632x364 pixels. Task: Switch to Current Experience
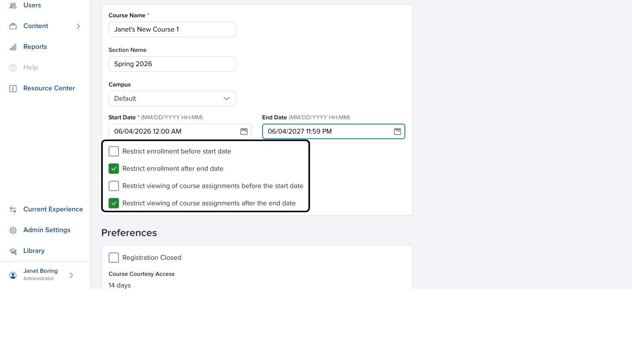(53, 209)
